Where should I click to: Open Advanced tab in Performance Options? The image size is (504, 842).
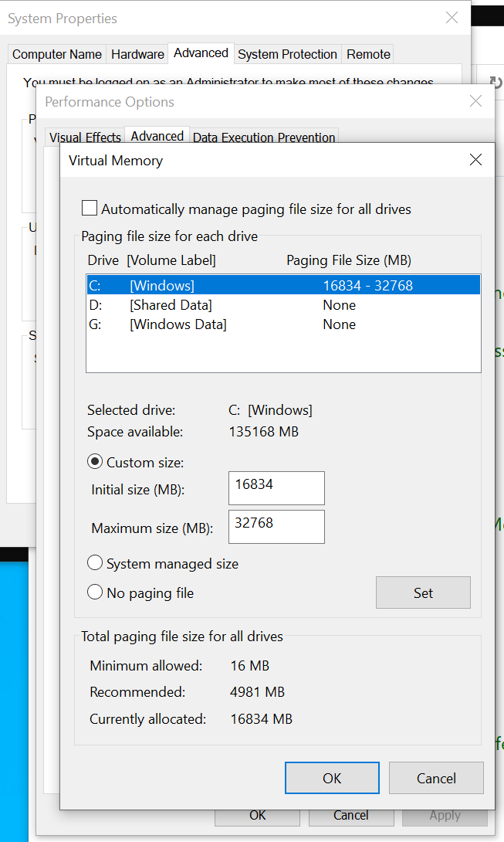point(157,136)
